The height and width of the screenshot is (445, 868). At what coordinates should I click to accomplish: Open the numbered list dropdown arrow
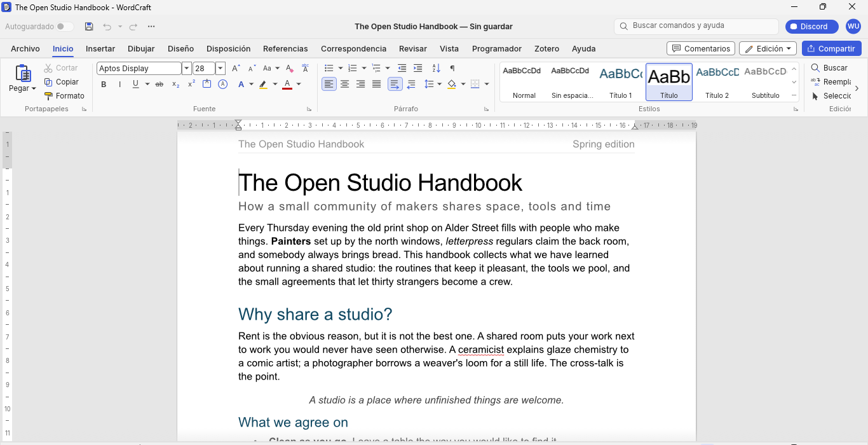pyautogui.click(x=363, y=68)
